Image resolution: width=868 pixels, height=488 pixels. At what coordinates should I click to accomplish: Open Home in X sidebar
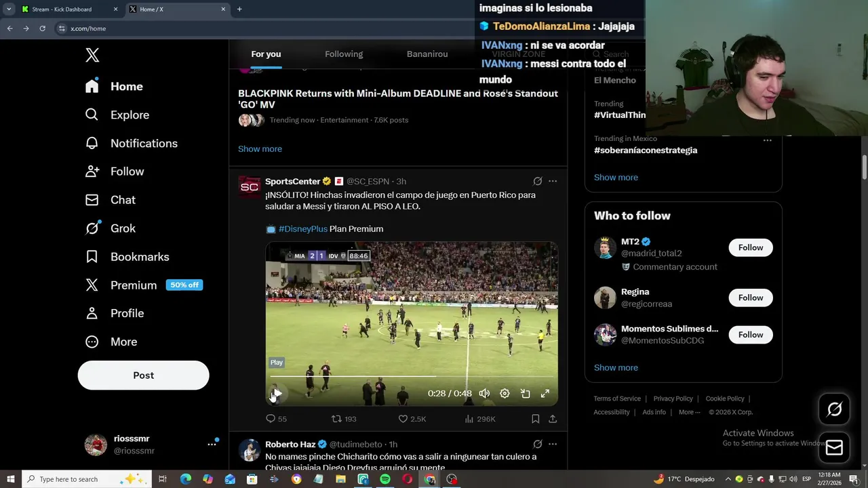pyautogui.click(x=114, y=86)
